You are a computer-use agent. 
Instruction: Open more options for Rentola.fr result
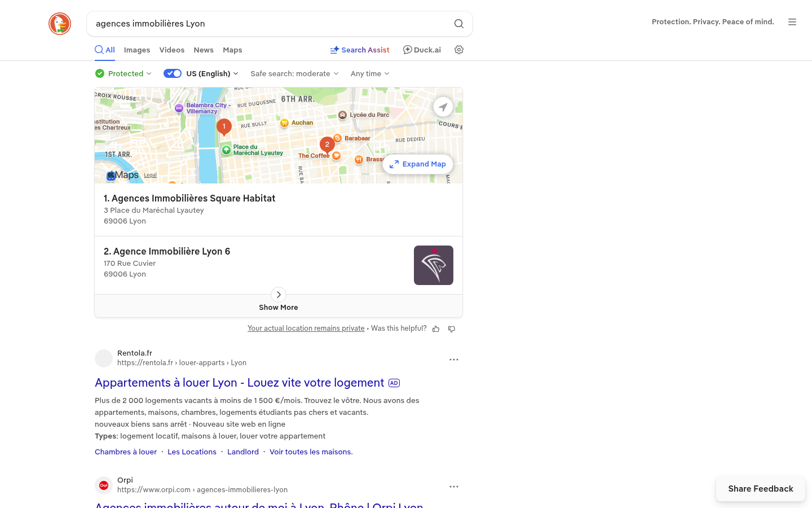coord(454,360)
